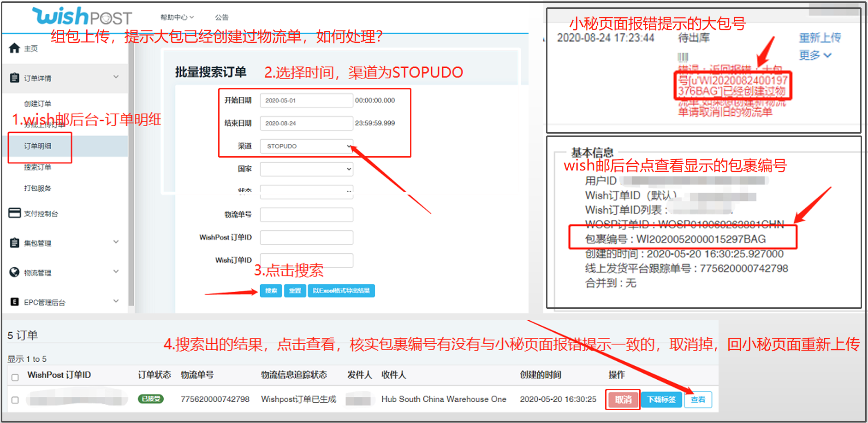
Task: Click the 待出库 status text
Action: [x=694, y=38]
